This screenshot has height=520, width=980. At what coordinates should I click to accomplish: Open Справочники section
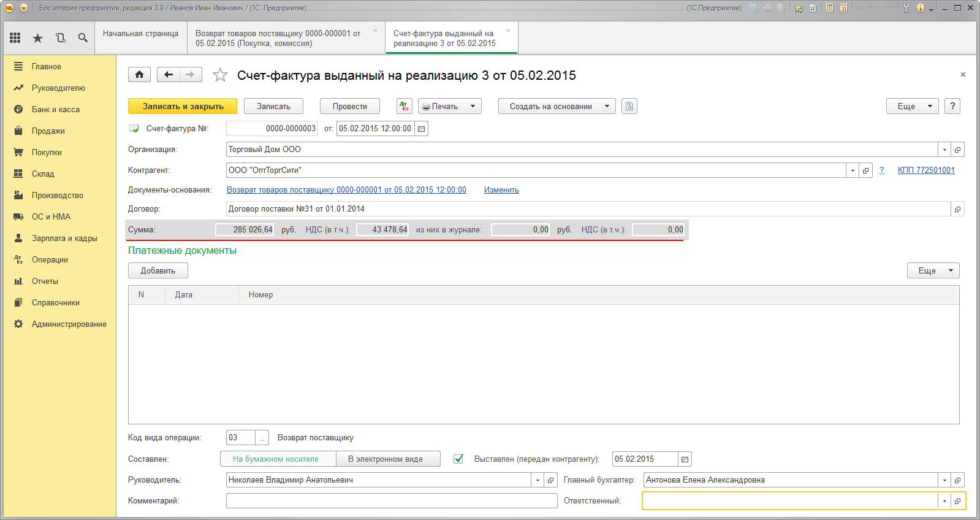(56, 302)
